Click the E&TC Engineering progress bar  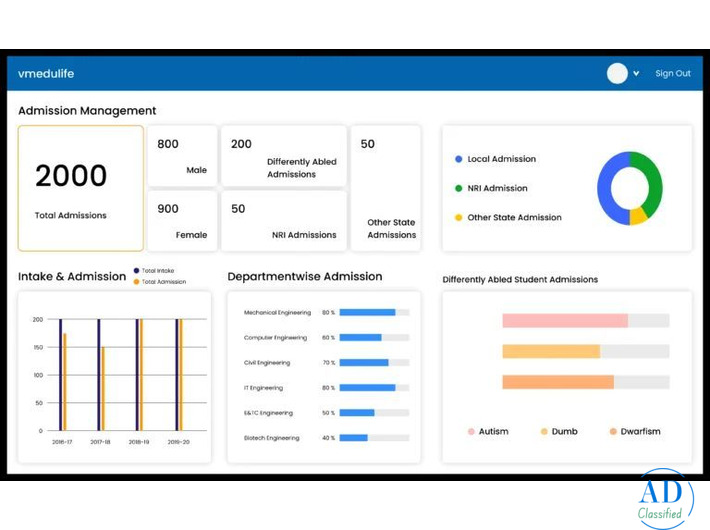(x=374, y=413)
